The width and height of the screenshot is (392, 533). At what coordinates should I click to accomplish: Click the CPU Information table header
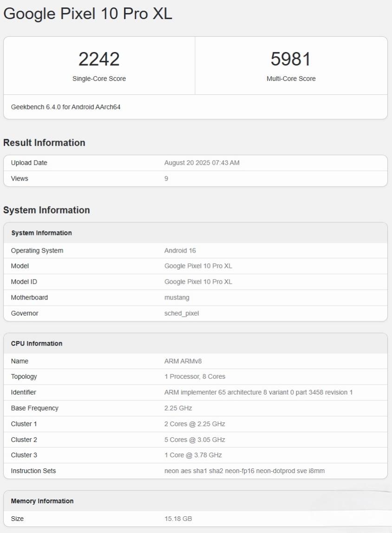[37, 343]
